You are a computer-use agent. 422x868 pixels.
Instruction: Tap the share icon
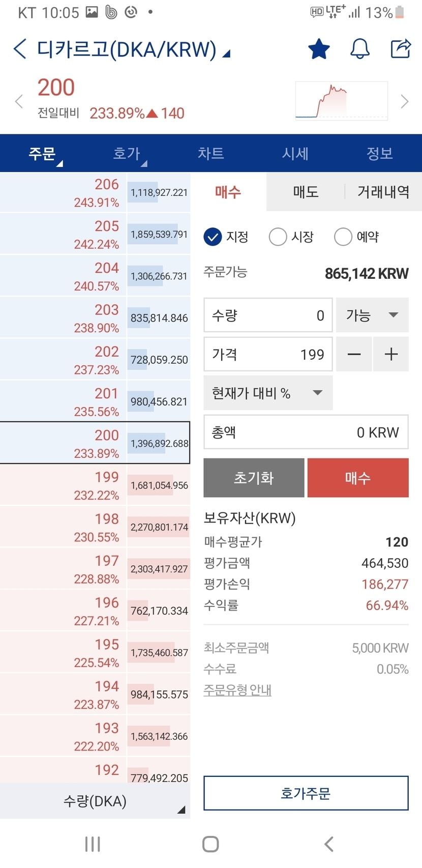click(x=400, y=49)
